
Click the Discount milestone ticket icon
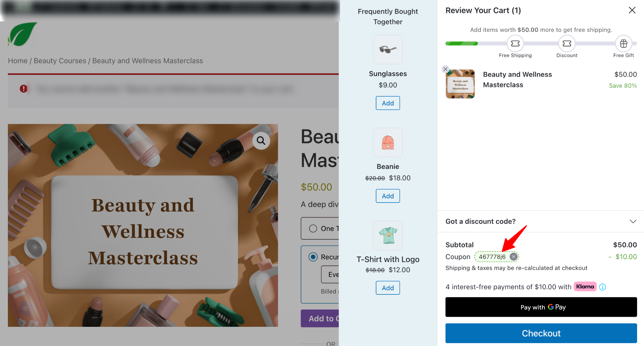click(567, 43)
